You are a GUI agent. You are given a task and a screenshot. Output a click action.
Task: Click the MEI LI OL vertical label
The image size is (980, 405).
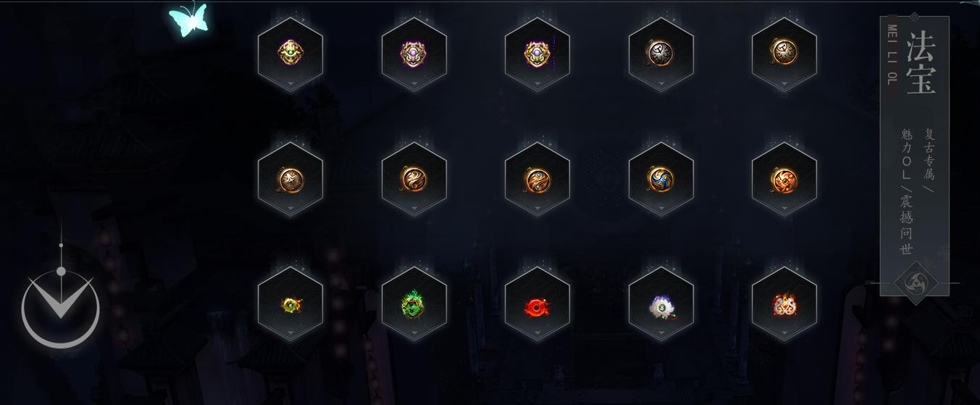point(892,54)
